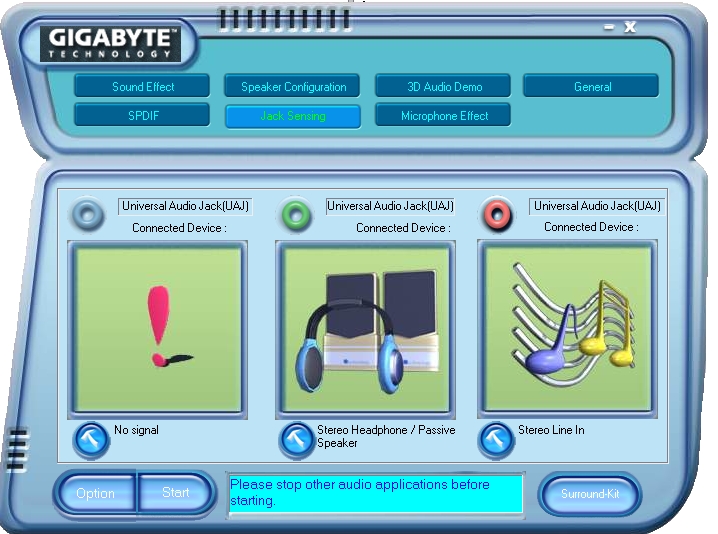This screenshot has width=718, height=534.
Task: Click the Stereo Line In text
Action: 551,430
